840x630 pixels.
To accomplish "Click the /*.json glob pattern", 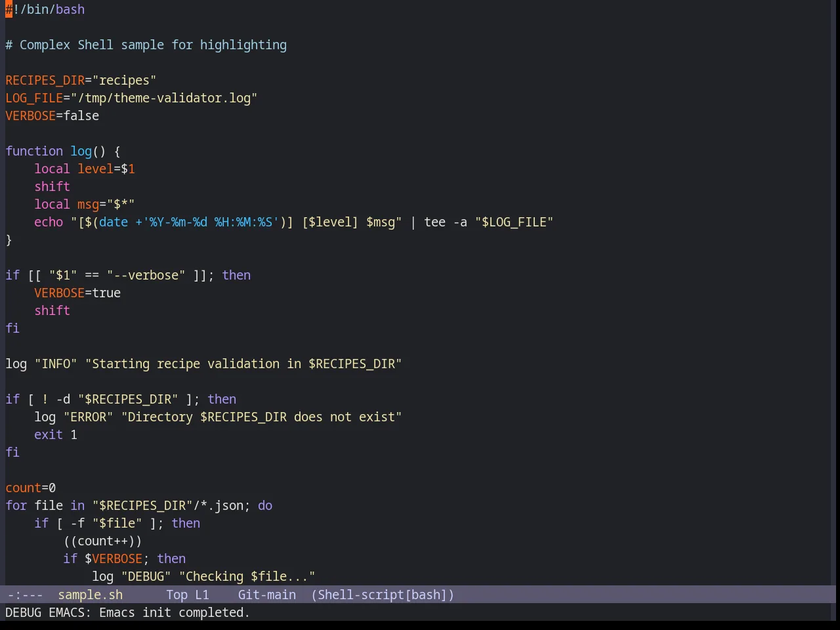I will [x=218, y=506].
